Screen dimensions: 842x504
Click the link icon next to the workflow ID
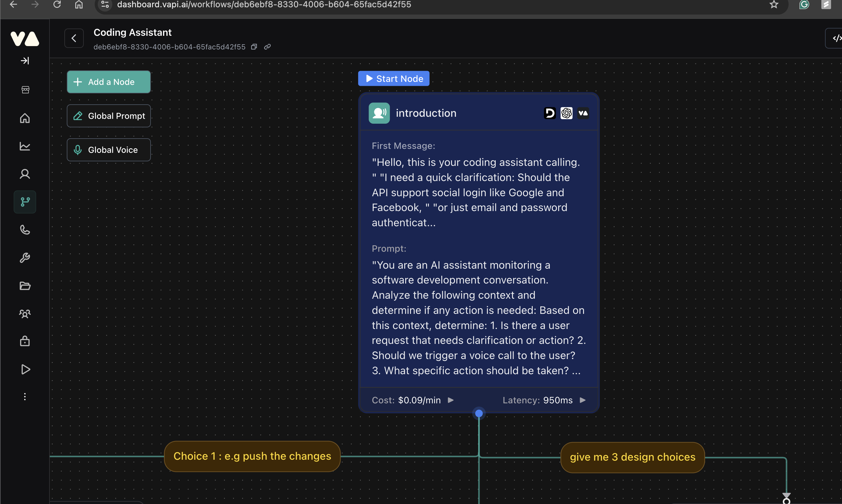(x=267, y=47)
